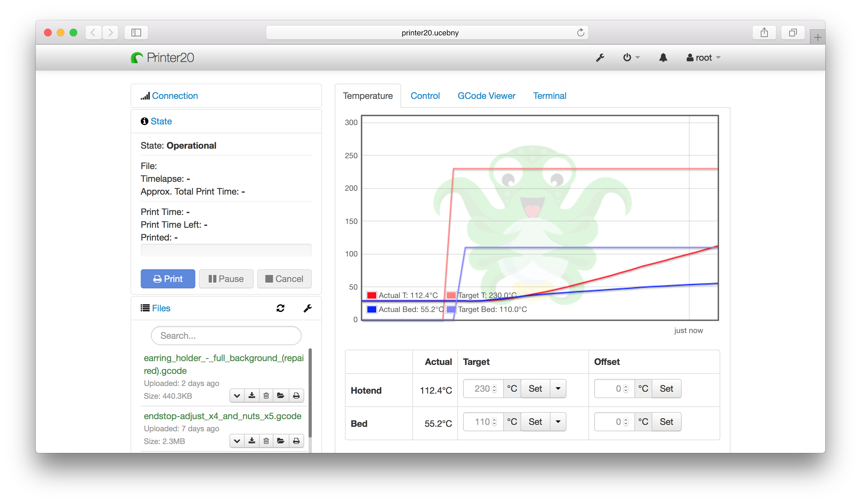Go back in Safari history
Viewport: 861px width, 504px height.
click(x=93, y=33)
